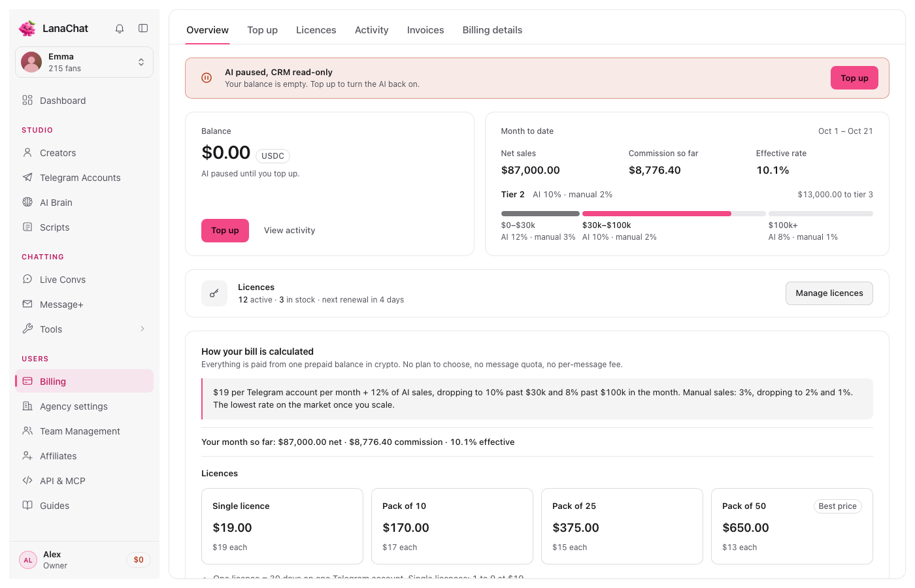Switch to the Top up tab
The width and height of the screenshot is (915, 588).
pos(263,30)
